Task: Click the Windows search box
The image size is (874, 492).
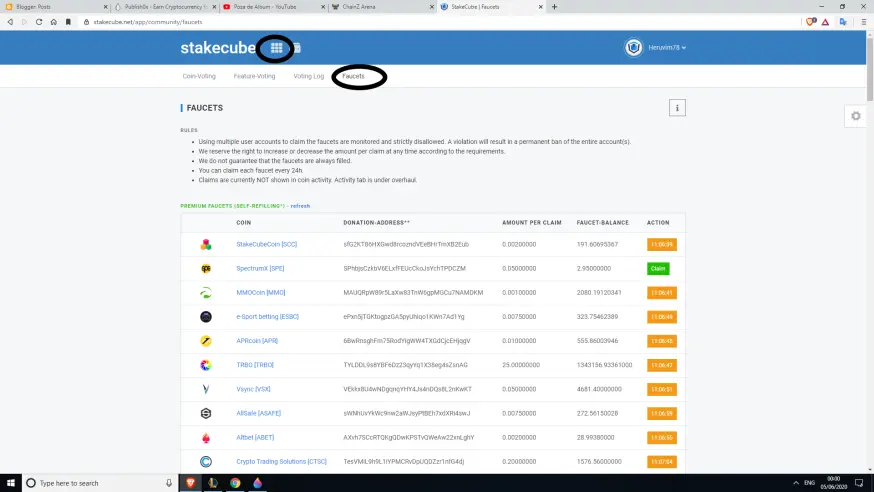Action: pyautogui.click(x=99, y=483)
